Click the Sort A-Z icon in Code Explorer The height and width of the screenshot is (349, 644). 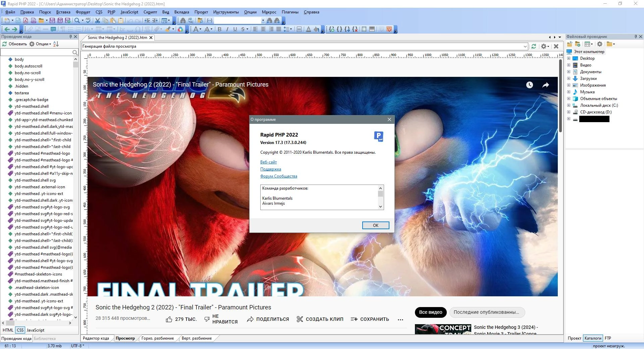click(56, 44)
